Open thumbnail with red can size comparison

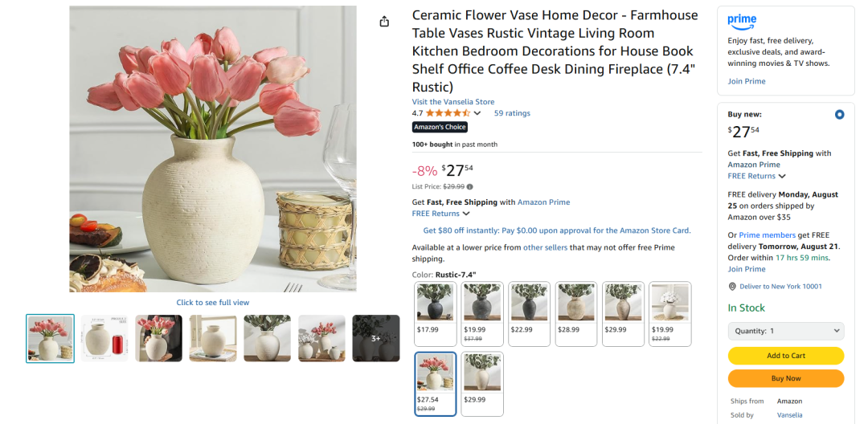[104, 338]
